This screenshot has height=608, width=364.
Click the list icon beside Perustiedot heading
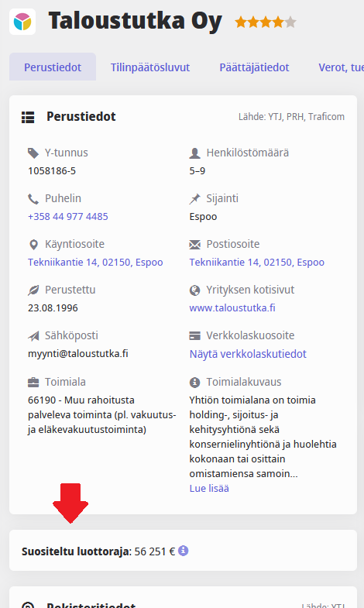(x=28, y=117)
